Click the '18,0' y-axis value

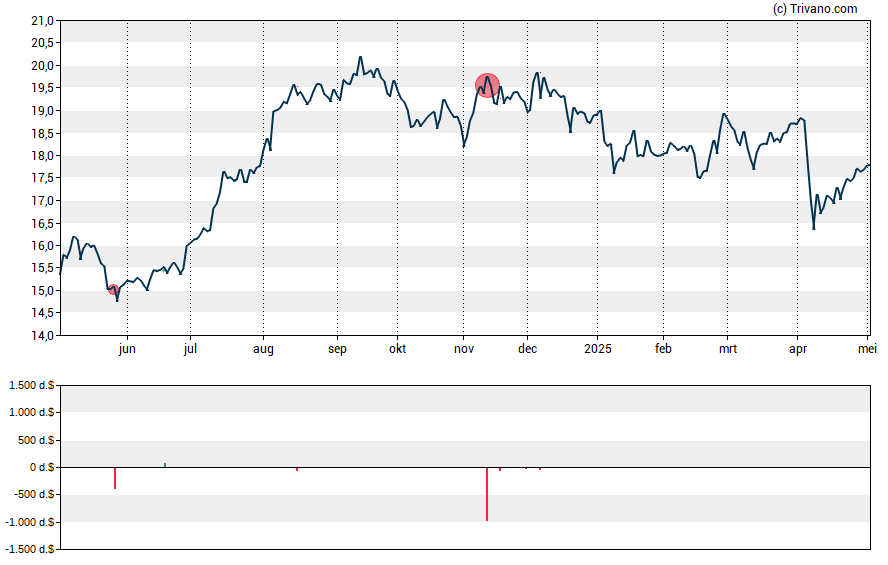pos(42,156)
